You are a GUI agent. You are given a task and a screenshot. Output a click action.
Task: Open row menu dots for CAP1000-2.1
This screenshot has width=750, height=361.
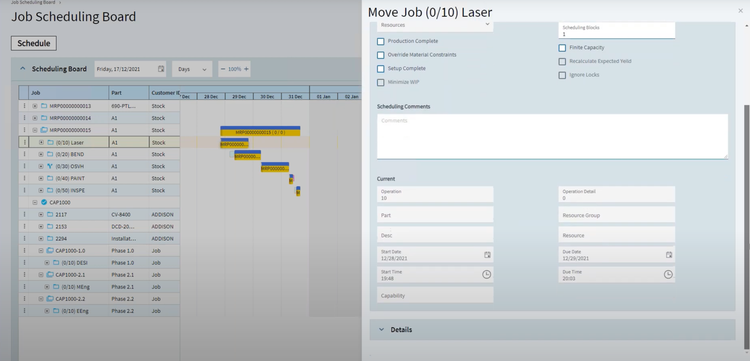pyautogui.click(x=24, y=274)
